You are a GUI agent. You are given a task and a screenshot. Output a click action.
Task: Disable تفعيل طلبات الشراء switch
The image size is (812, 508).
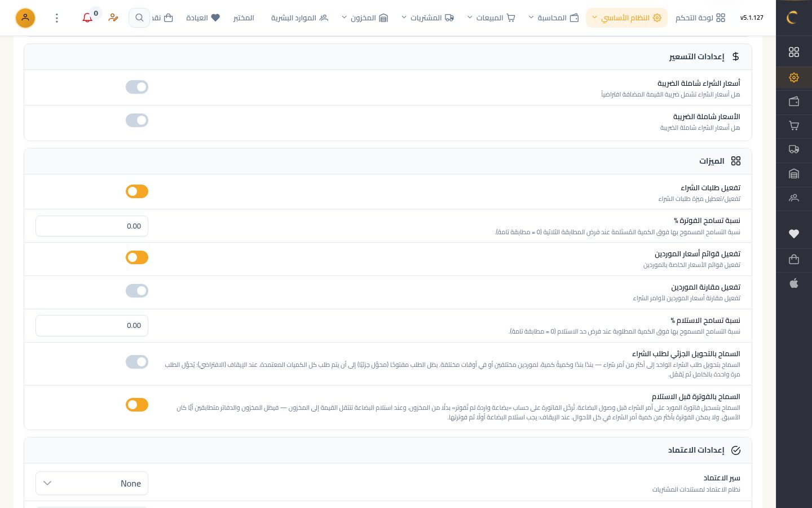[137, 191]
